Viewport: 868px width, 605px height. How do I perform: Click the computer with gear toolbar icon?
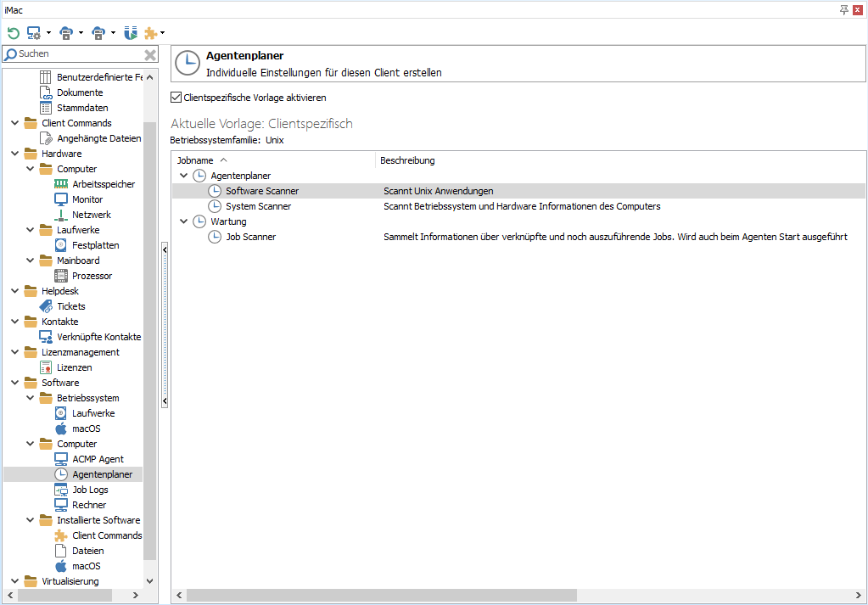(34, 33)
